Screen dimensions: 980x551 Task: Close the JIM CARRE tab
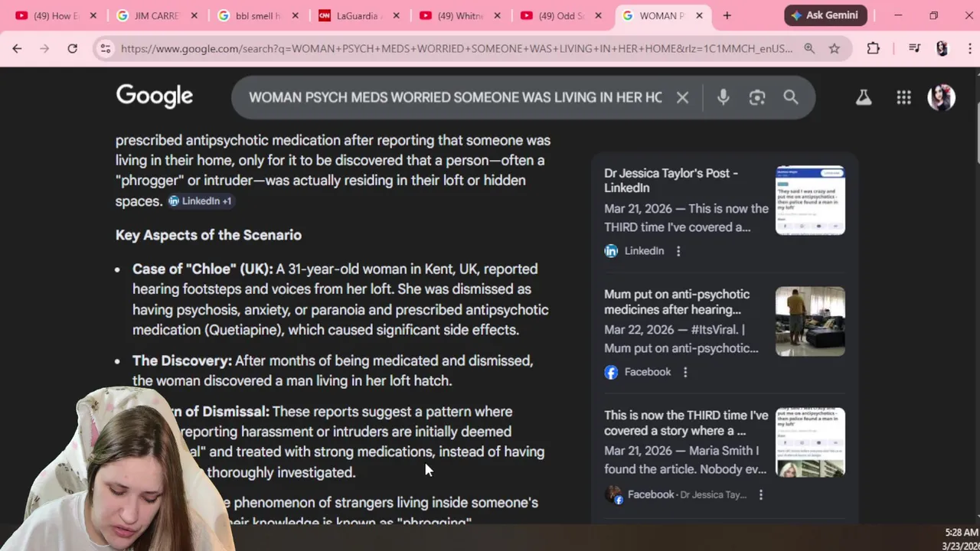194,15
